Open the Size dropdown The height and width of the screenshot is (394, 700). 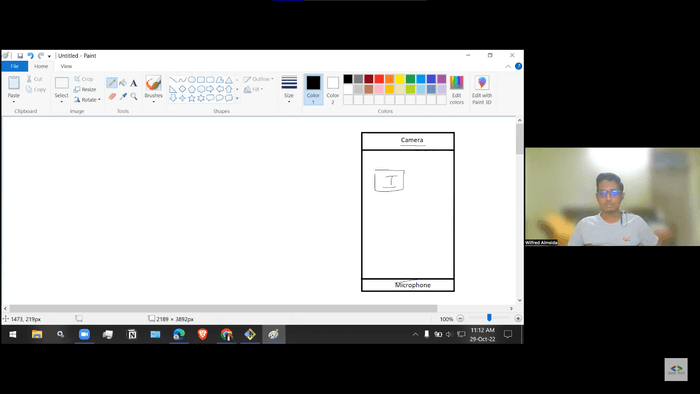tap(289, 90)
